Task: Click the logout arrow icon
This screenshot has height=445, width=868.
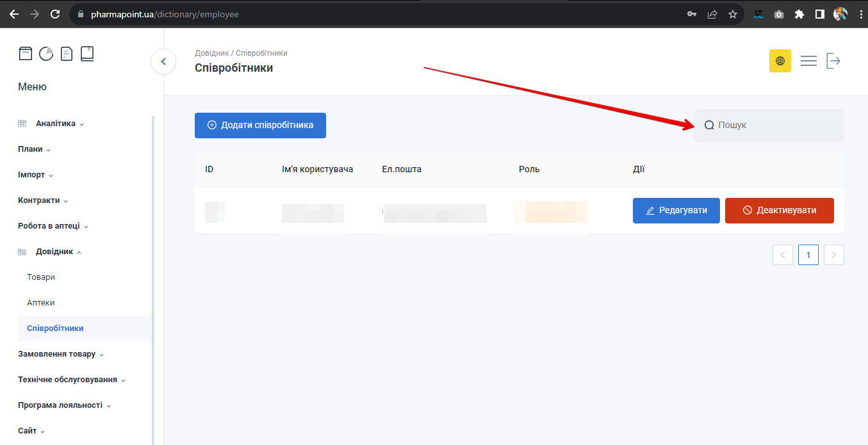Action: click(x=833, y=61)
